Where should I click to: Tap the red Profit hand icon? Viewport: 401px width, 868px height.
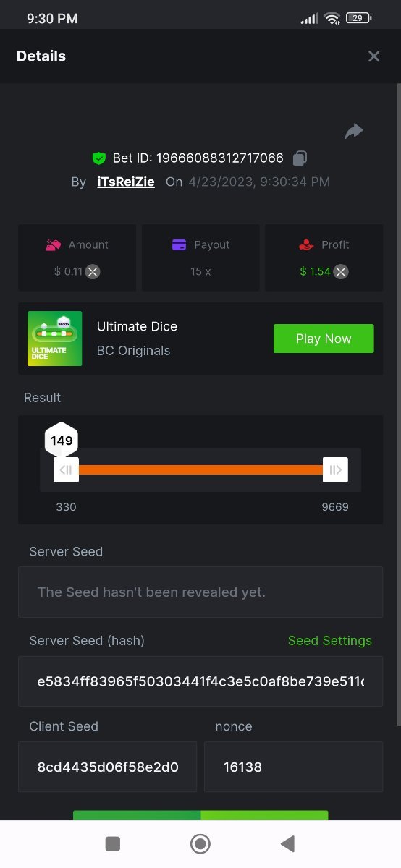(306, 245)
